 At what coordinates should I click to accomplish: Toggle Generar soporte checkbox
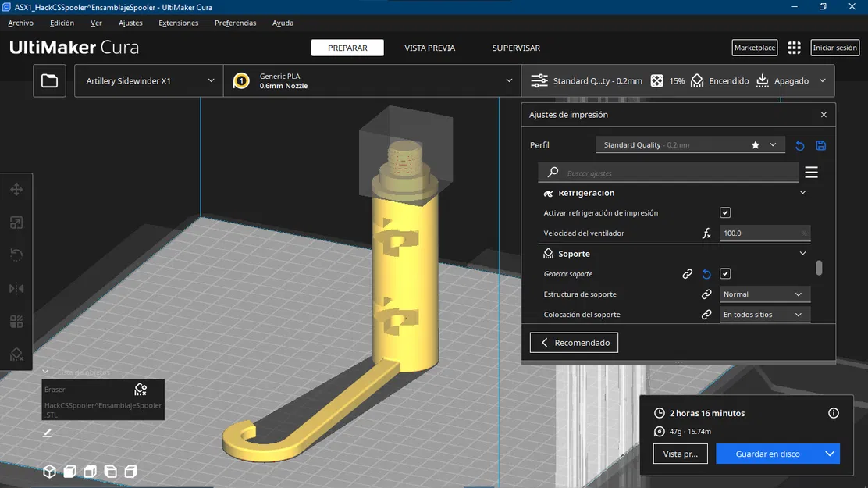725,273
